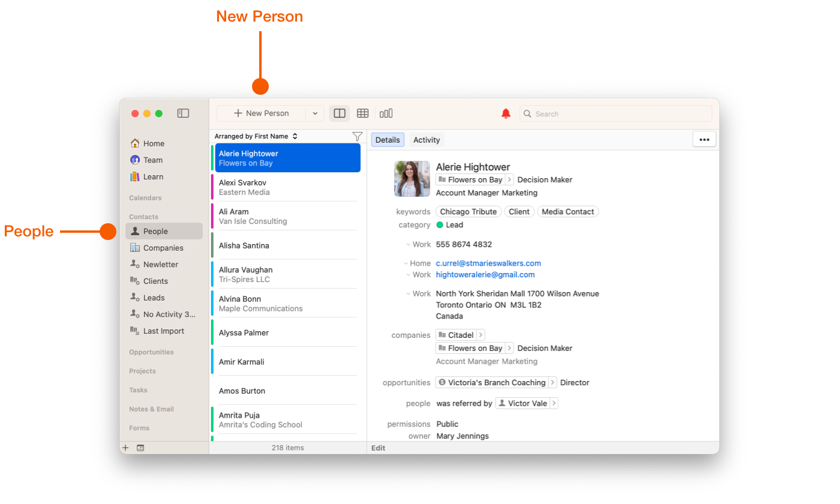Click the New Person button

coord(262,113)
